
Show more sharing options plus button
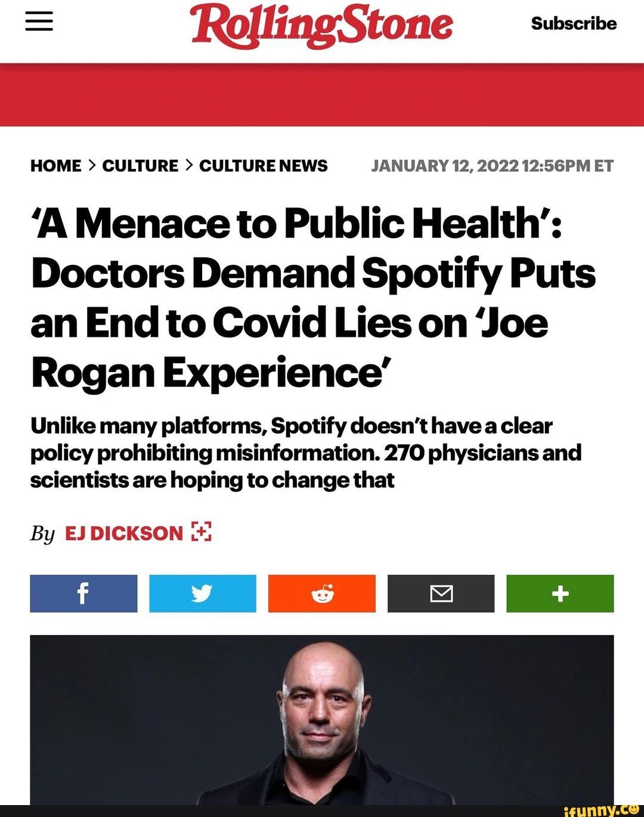[x=560, y=593]
